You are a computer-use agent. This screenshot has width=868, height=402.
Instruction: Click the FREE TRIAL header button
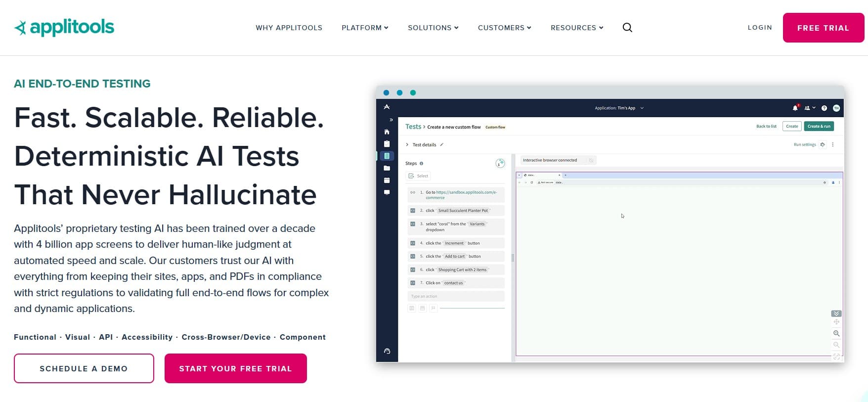(824, 28)
